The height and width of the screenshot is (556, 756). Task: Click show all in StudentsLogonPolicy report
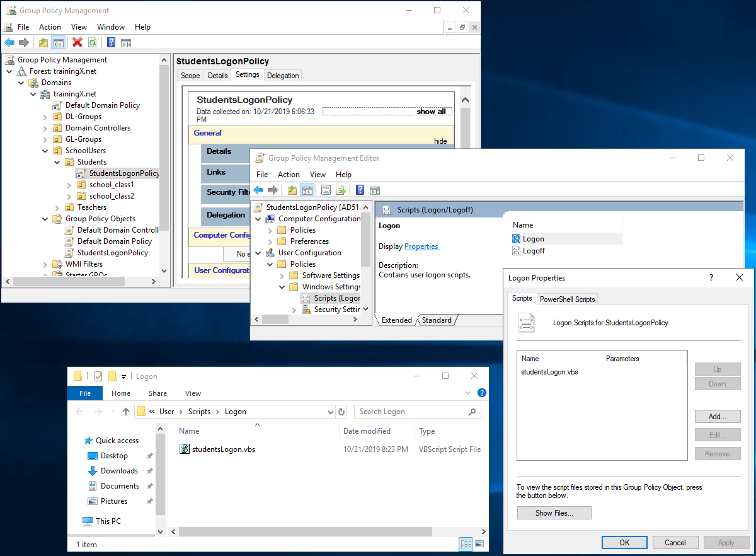pyautogui.click(x=431, y=112)
